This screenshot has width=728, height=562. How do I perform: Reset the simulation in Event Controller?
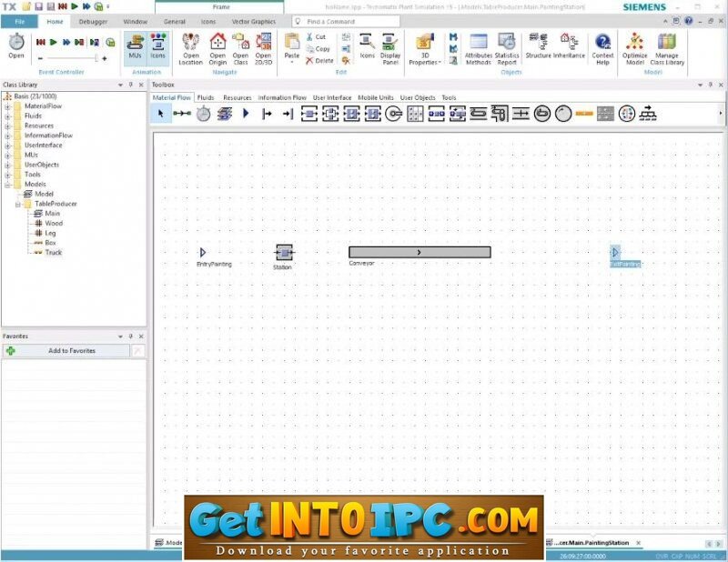[x=41, y=42]
